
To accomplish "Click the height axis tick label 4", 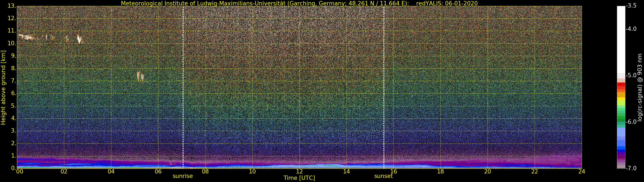I will point(13,118).
